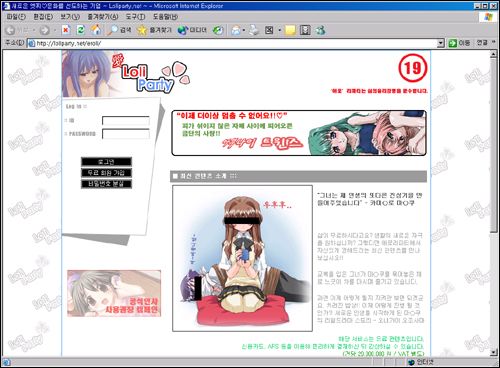Click the vertical scrollbar up arrow
500x368 pixels.
[494, 55]
